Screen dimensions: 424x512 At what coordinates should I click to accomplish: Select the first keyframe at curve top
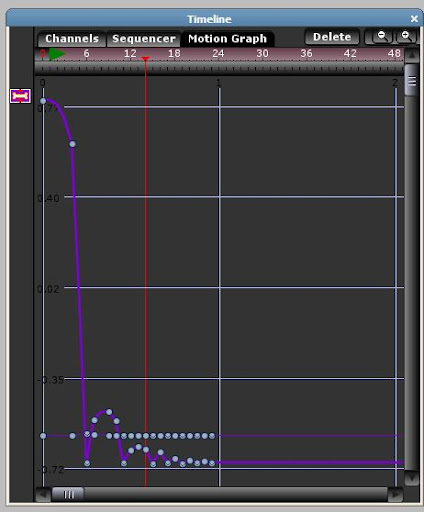[43, 101]
